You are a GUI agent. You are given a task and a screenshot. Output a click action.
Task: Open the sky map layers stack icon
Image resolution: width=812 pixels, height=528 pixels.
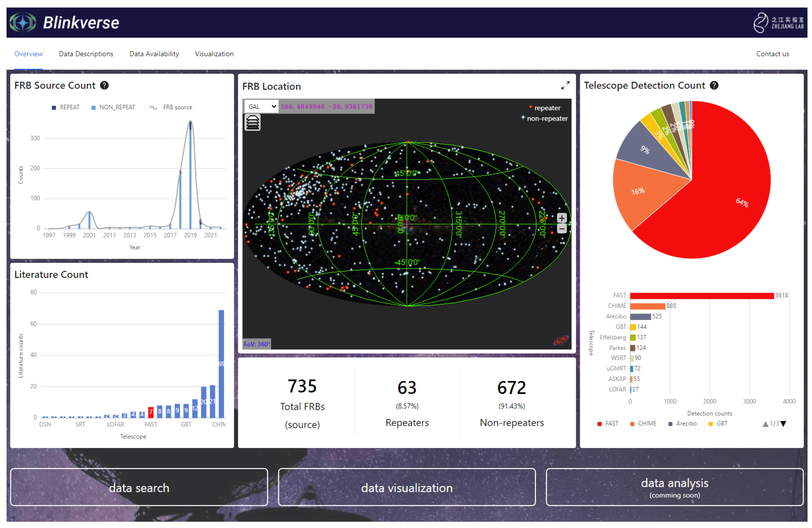[x=253, y=122]
